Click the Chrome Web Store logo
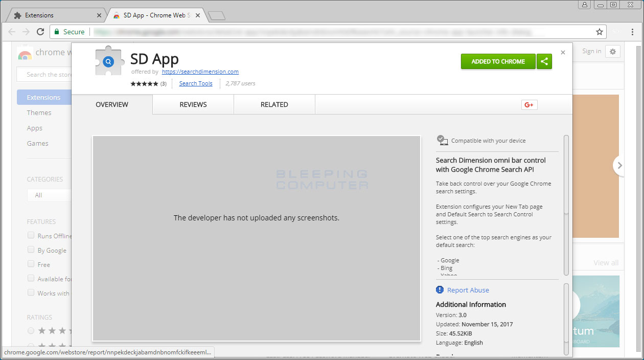Screen dimensions: 644x360 25,53
